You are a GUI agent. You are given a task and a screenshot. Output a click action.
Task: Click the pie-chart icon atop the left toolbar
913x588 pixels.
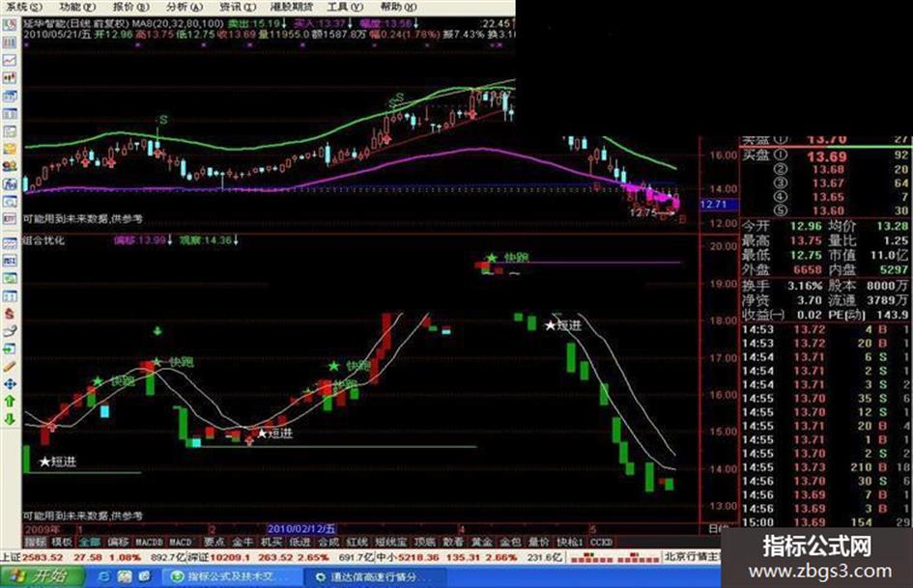[x=10, y=25]
